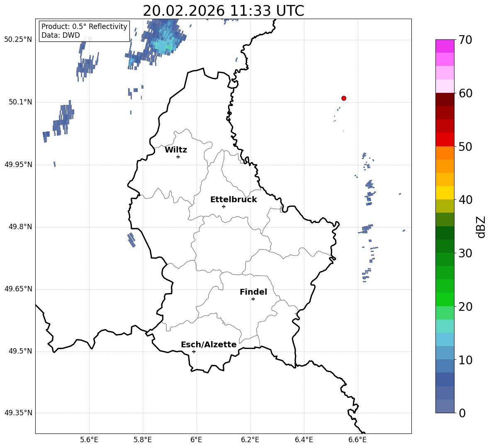The height and width of the screenshot is (448, 491).
Task: Click the 6.6°E longitude label
Action: [x=357, y=440]
